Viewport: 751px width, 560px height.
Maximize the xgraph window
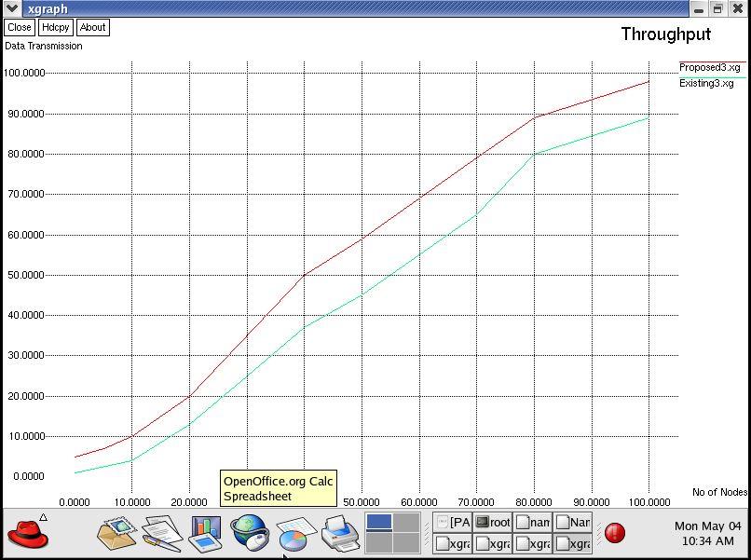pyautogui.click(x=717, y=8)
